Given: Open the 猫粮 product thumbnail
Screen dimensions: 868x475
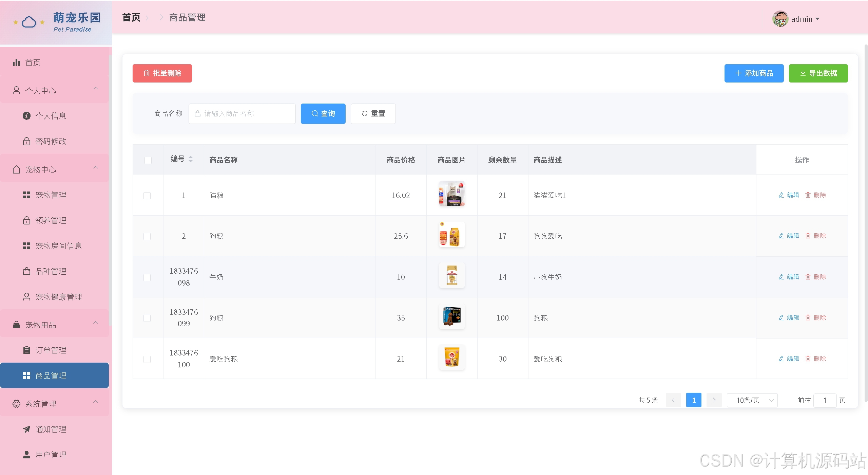Looking at the screenshot, I should (x=451, y=194).
